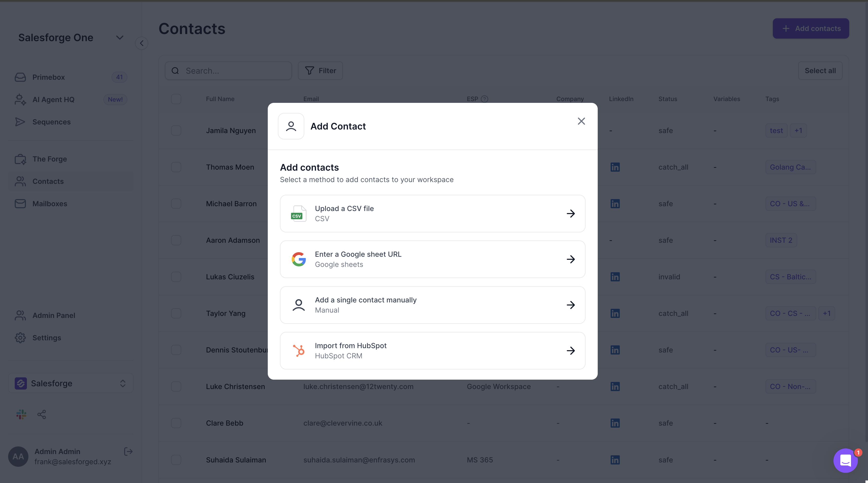Viewport: 868px width, 483px height.
Task: Open Primebox in the sidebar
Action: pos(71,77)
